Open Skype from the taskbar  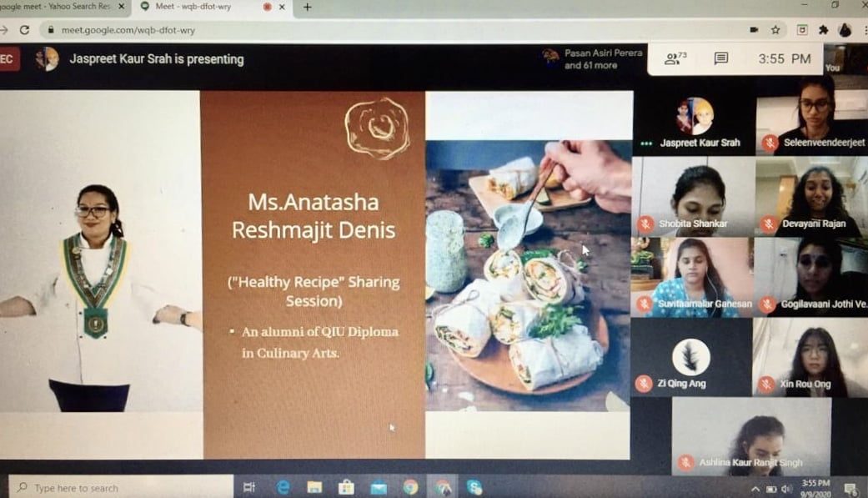tap(474, 487)
